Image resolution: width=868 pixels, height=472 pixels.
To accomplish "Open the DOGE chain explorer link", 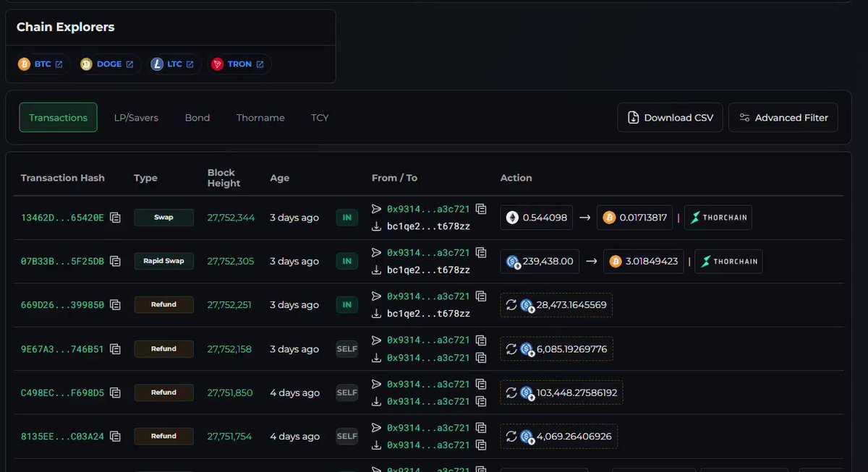I will (x=109, y=64).
